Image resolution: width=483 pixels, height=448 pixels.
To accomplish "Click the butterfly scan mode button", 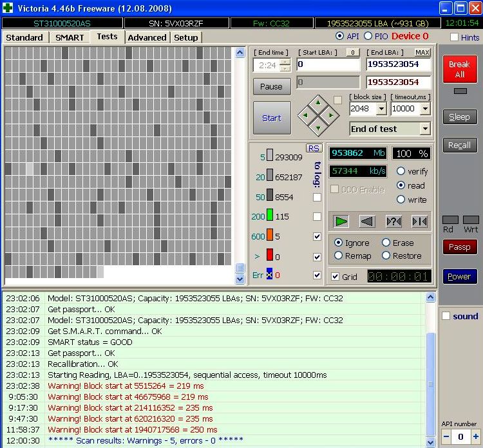I will tap(419, 221).
